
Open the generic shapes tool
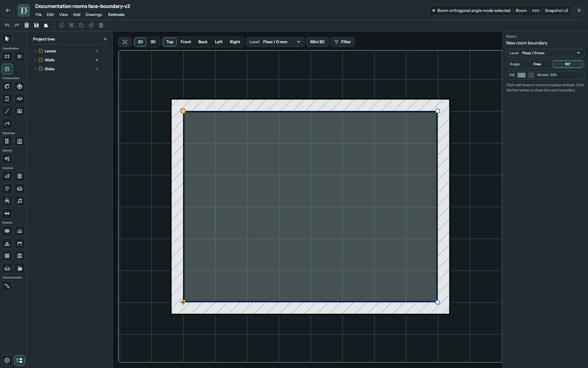7,159
